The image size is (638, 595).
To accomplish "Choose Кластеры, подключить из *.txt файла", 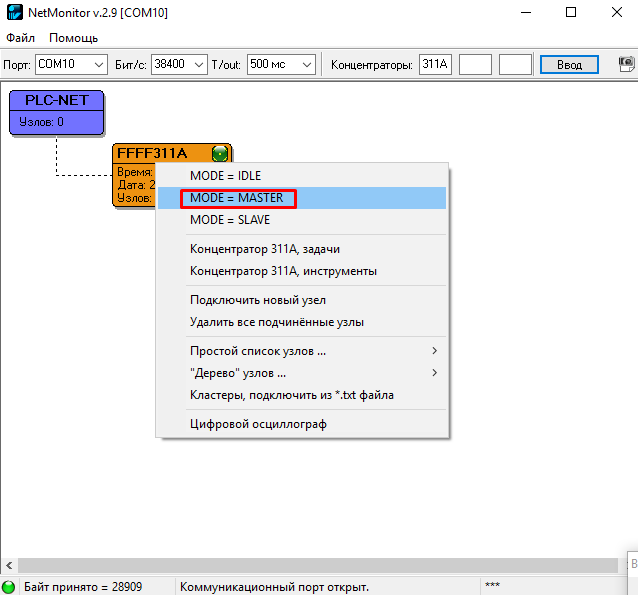I will (302, 395).
